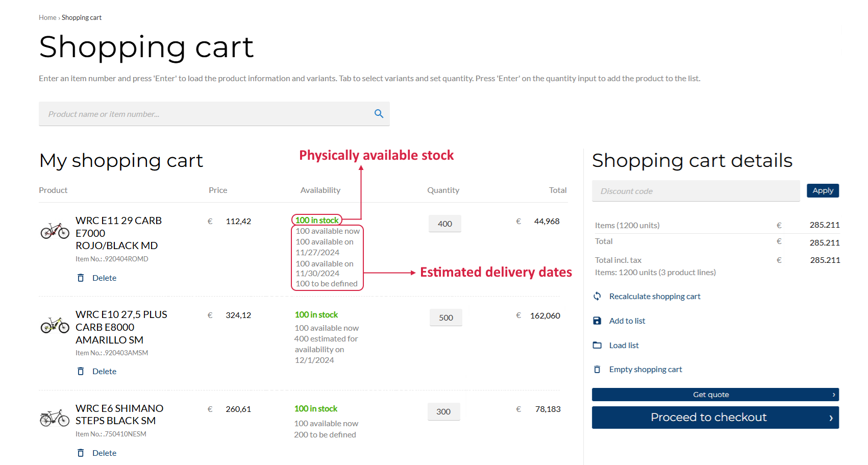Click trash icon for WRC E11 item

(81, 278)
